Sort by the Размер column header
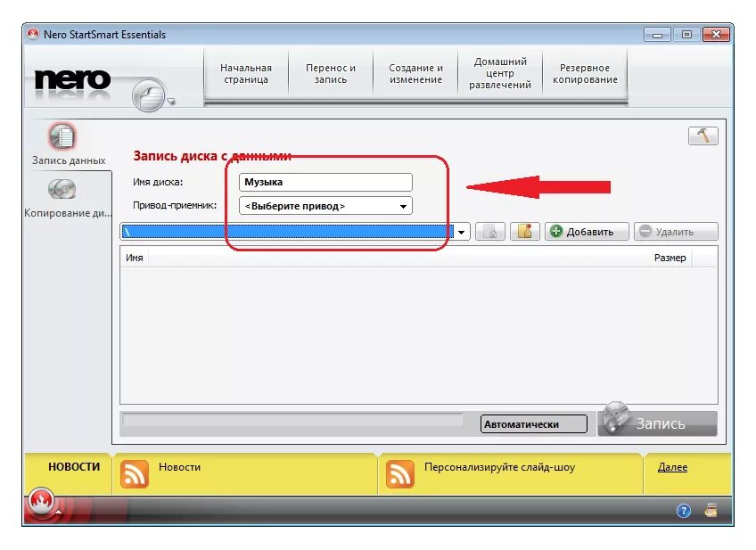Viewport: 756px width, 550px height. pos(670,258)
